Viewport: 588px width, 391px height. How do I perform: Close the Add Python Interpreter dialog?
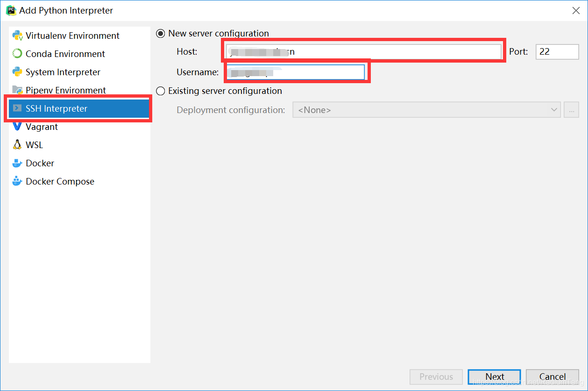[x=576, y=10]
